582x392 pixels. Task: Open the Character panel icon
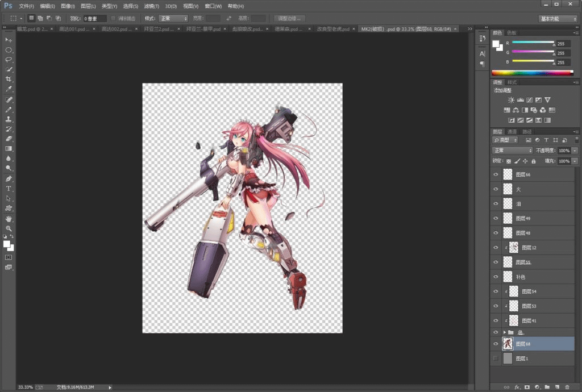pyautogui.click(x=482, y=54)
